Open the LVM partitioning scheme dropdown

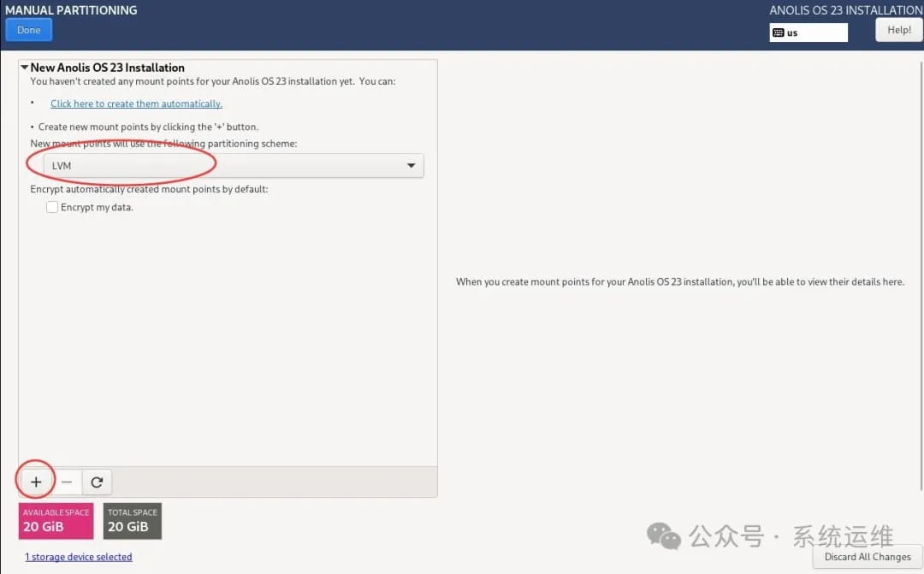click(234, 166)
